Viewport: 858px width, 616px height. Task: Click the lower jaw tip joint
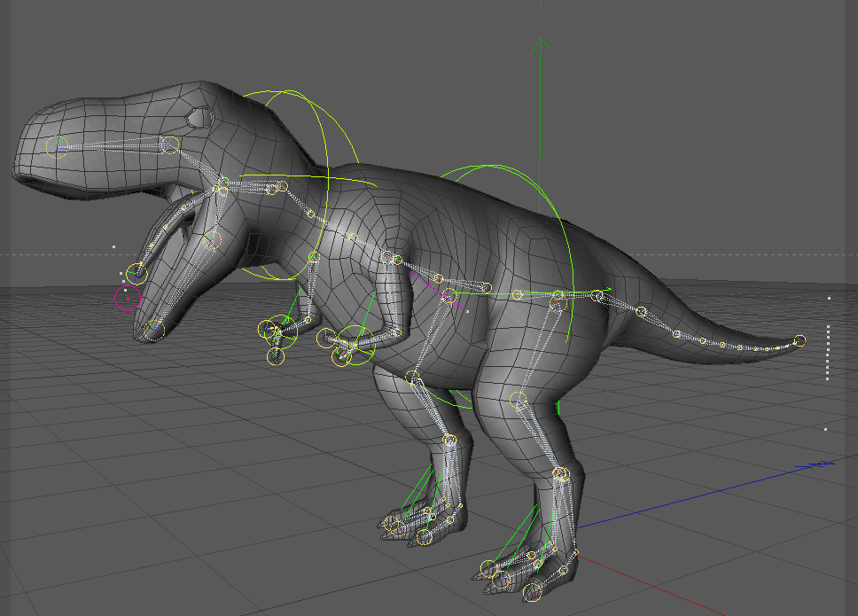coord(153,330)
